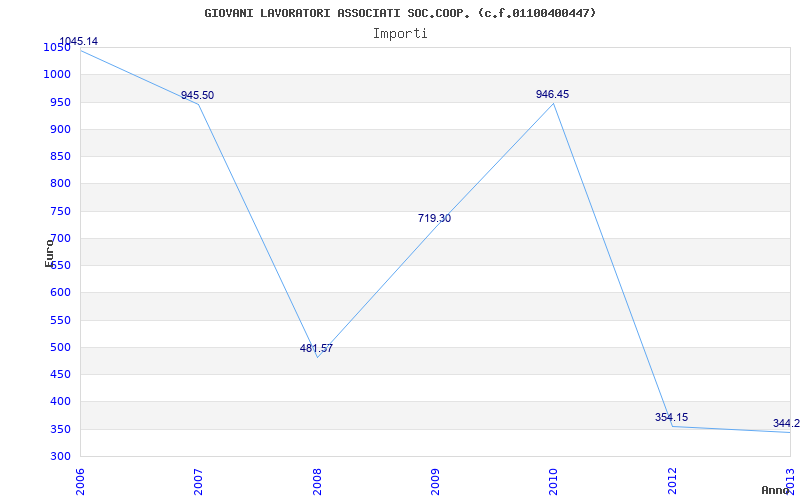Click the Euro y-axis title
Screen dimensions: 800x500
49,253
